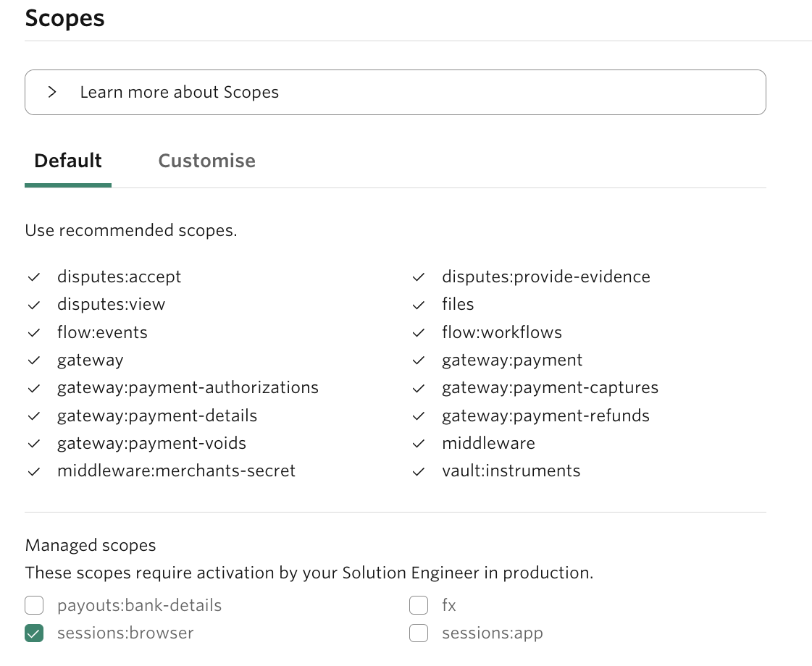
Task: Click the checkmark next to flow:events
Action: click(33, 333)
